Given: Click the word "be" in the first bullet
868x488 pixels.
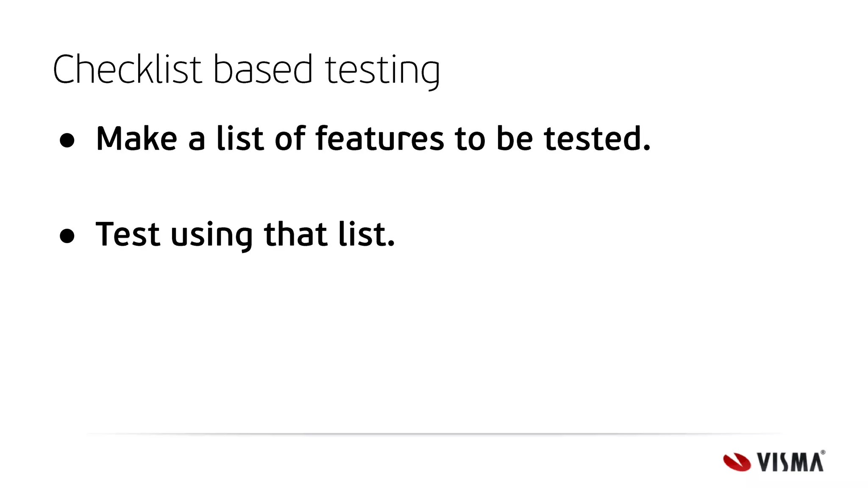Looking at the screenshot, I should pyautogui.click(x=514, y=139).
